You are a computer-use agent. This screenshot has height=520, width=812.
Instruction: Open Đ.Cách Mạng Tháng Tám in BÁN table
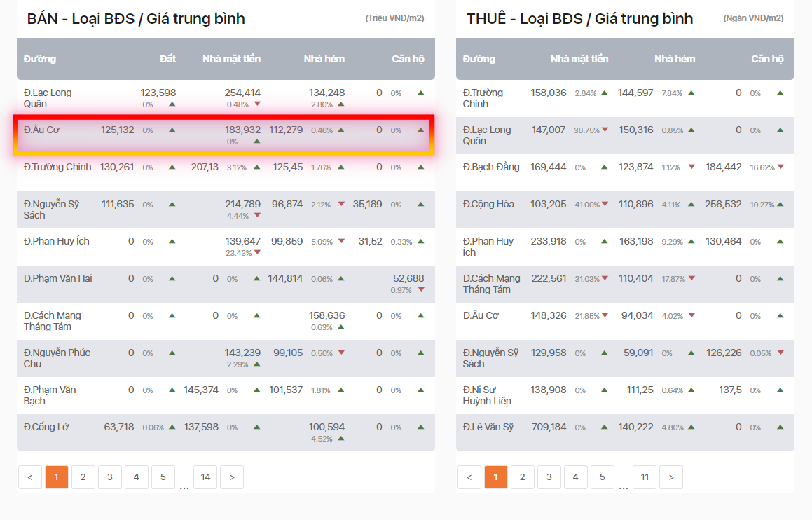pyautogui.click(x=53, y=321)
